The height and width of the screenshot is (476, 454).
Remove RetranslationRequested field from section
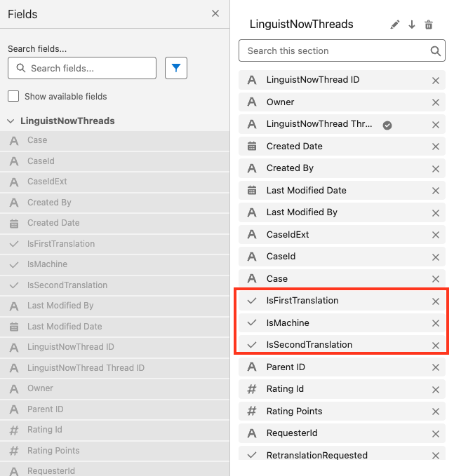436,456
